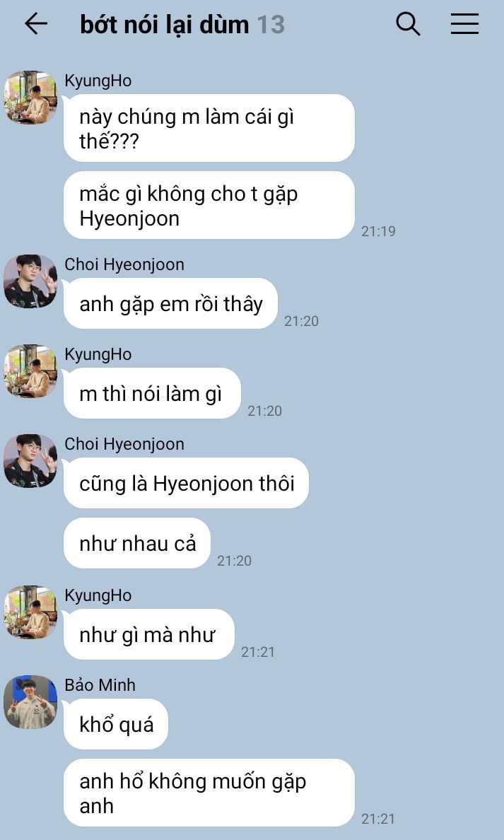Select the bubble "anh gặp em rồi thây"
This screenshot has height=840, width=504.
click(x=170, y=303)
